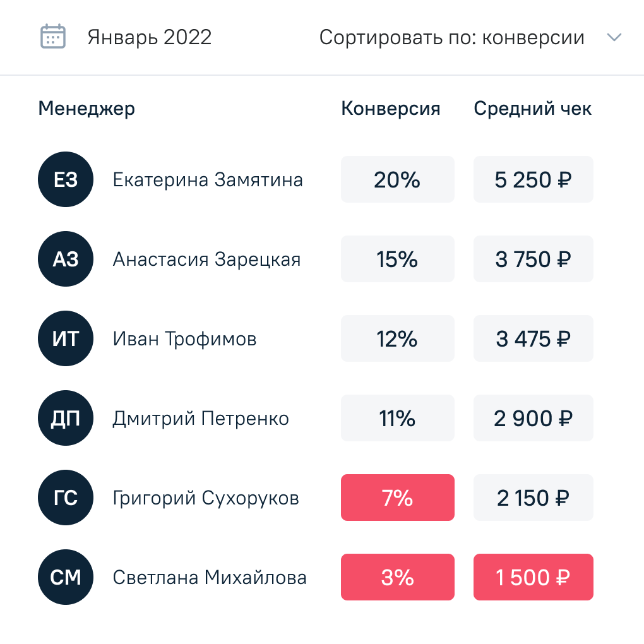This screenshot has height=644, width=644.
Task: Click the red 1 500 ₽ average check
Action: coord(534,577)
